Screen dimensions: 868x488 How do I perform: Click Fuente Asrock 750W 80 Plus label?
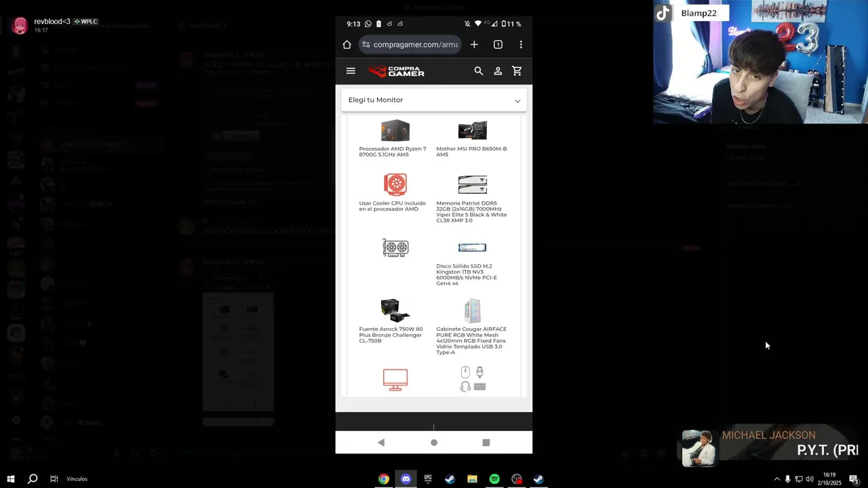(391, 335)
